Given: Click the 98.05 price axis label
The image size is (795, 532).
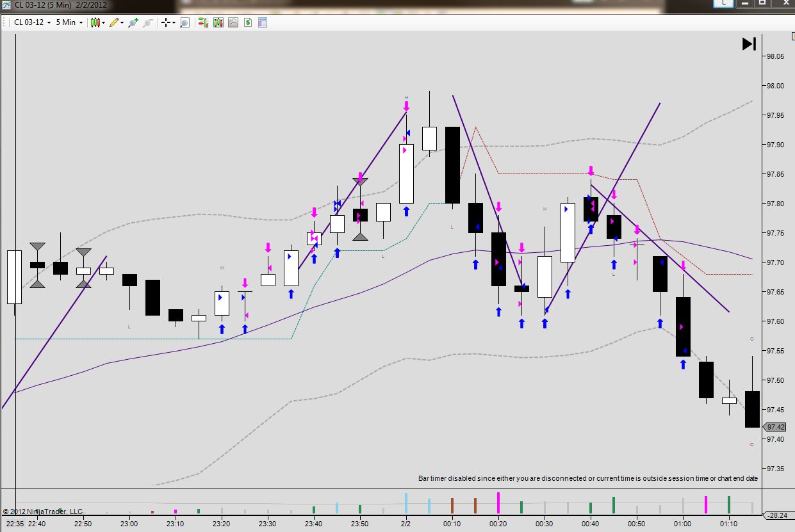Looking at the screenshot, I should coord(775,56).
